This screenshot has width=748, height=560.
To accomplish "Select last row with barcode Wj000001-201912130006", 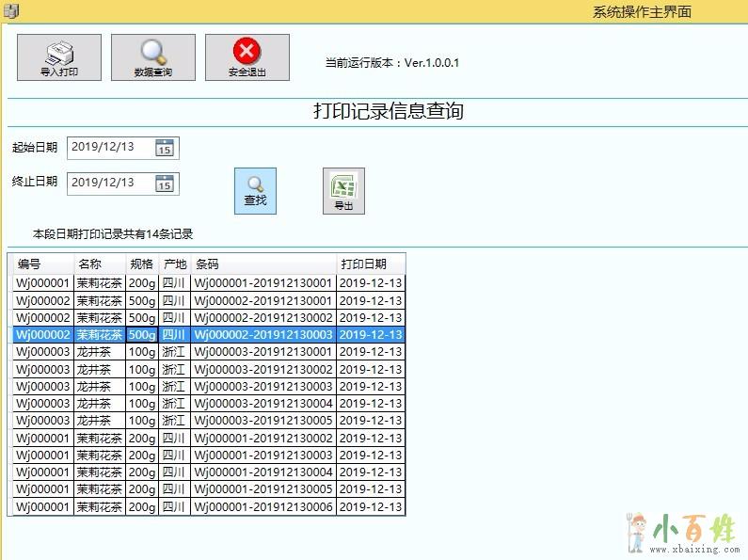I will [x=263, y=507].
